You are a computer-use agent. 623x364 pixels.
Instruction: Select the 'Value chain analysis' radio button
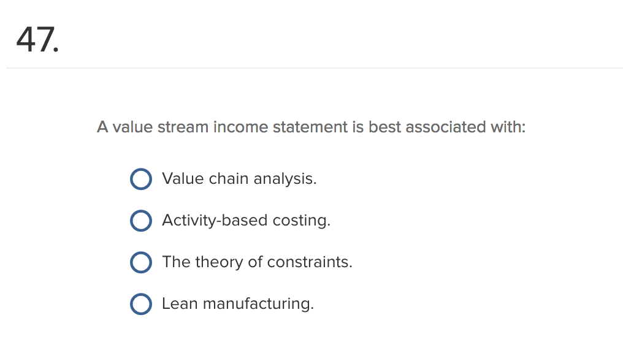click(141, 179)
